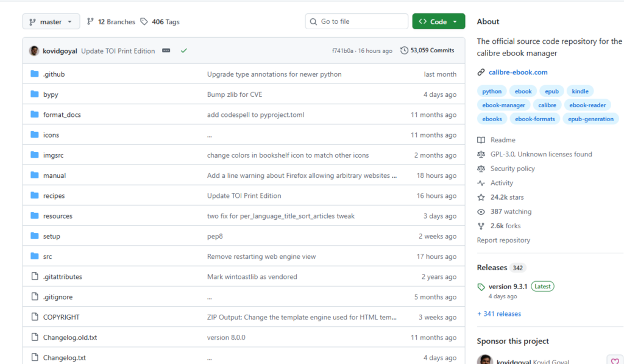Screen dimensions: 624x364
Task: Click the star icon for 24.2k stars
Action: click(481, 197)
